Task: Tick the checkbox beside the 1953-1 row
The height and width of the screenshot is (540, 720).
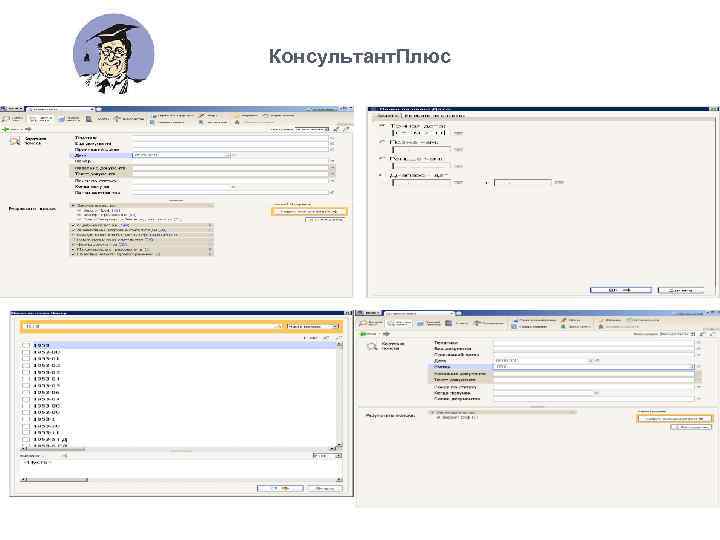Action: point(26,419)
